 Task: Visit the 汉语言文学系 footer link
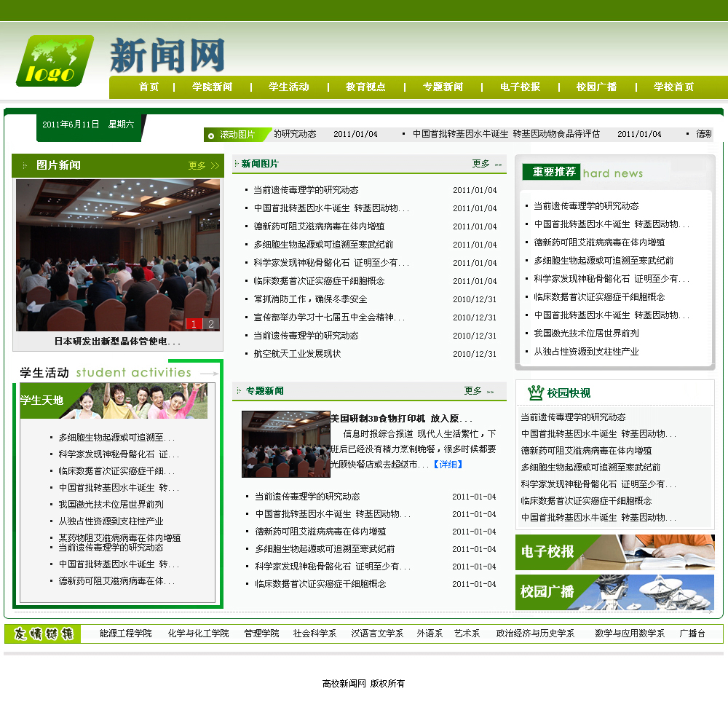pos(377,634)
